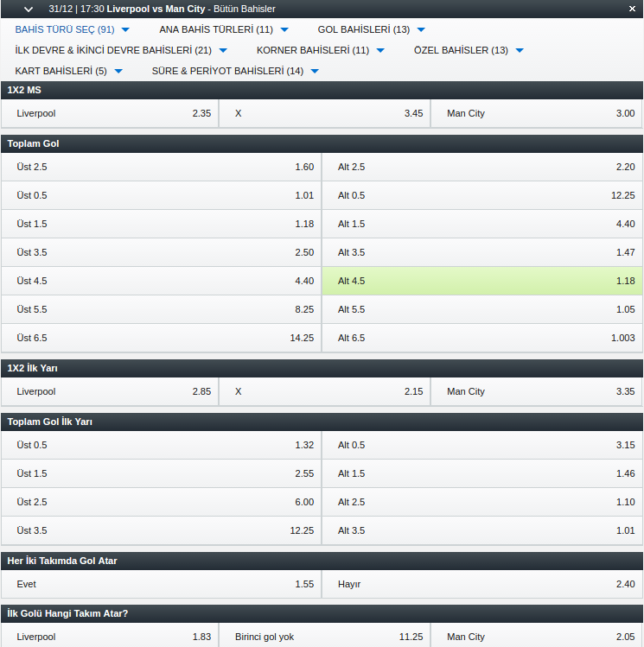
Task: Open İLK DEVRE & İKİNCİ DEVRE BAHİSLERİ dropdown
Action: 121,50
